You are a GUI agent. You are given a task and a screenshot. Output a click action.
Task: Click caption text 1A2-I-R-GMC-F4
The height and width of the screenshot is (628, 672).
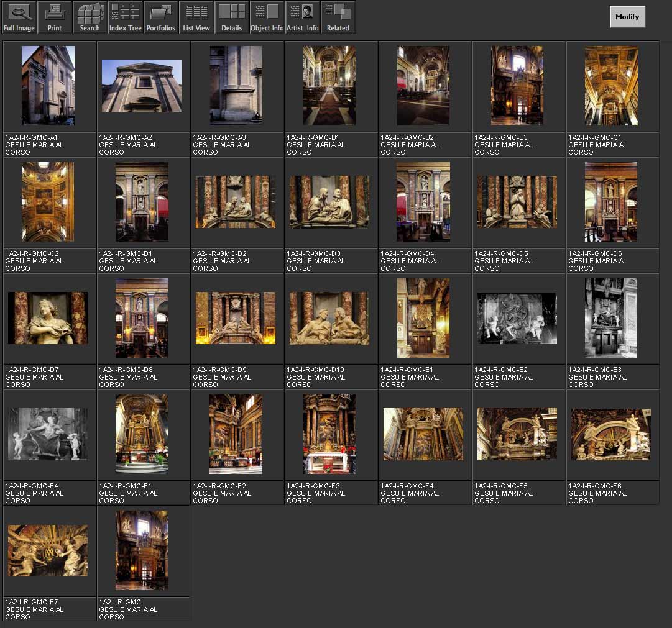(407, 486)
